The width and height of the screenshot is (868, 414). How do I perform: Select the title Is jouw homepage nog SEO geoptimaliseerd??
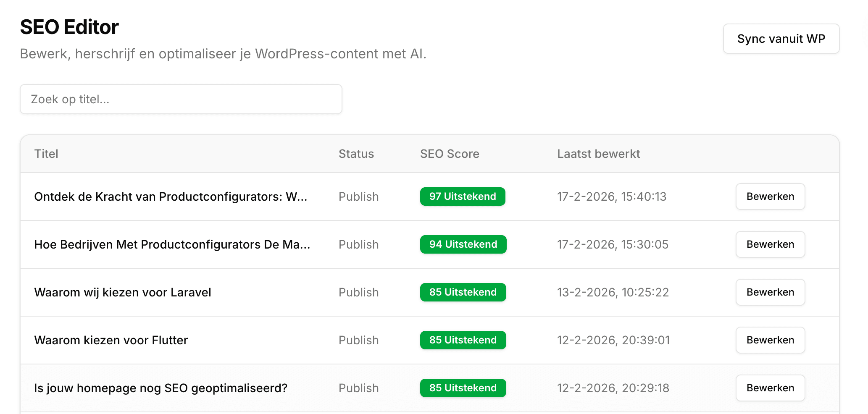tap(160, 388)
